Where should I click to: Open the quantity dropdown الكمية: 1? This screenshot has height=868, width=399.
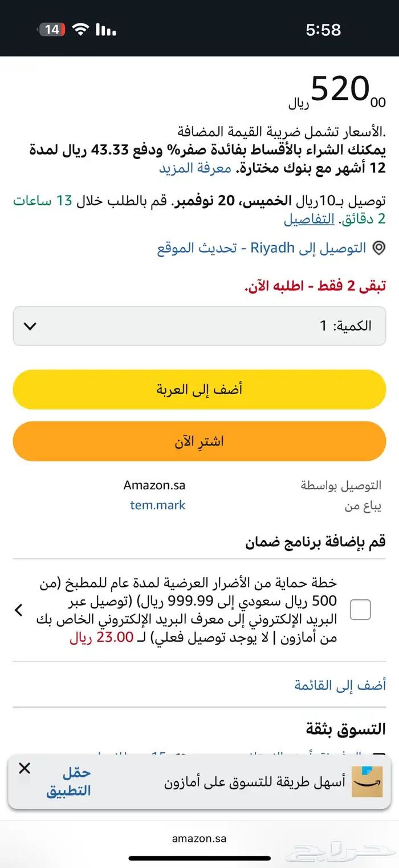tap(199, 326)
